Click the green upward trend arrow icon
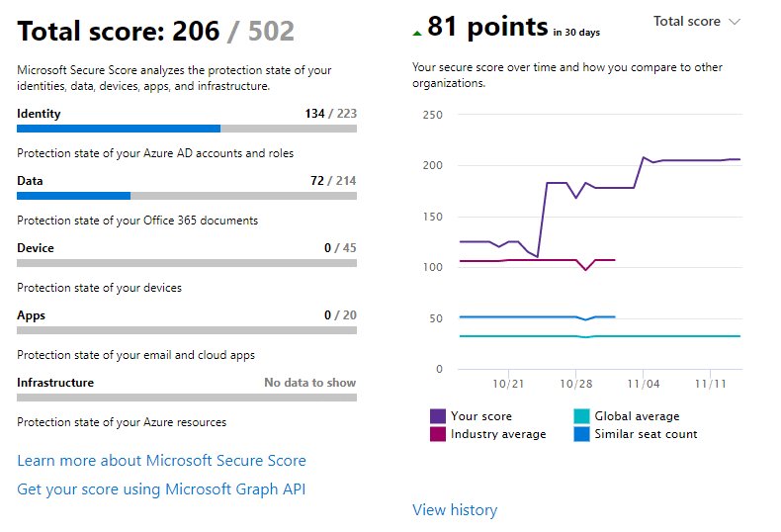781x532 pixels. coord(417,32)
